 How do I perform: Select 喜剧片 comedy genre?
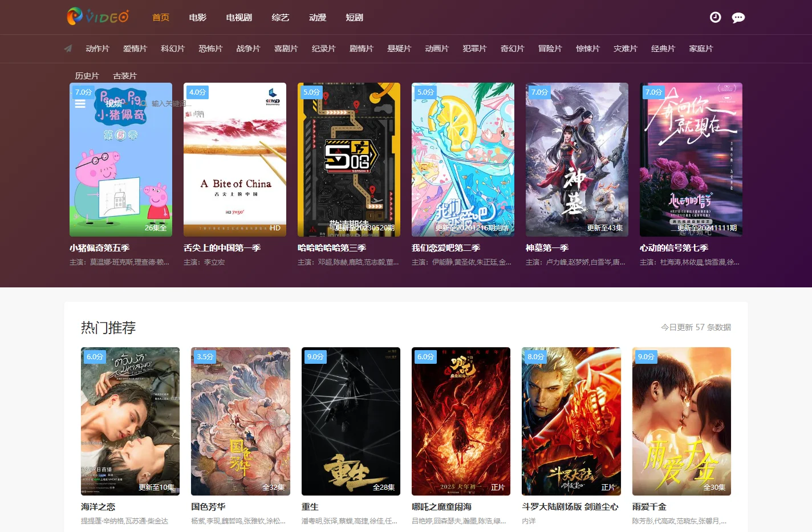click(x=286, y=48)
